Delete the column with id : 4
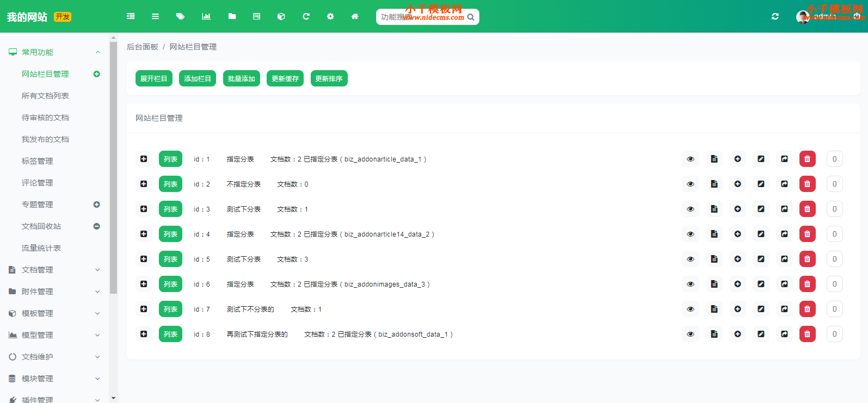 [808, 234]
